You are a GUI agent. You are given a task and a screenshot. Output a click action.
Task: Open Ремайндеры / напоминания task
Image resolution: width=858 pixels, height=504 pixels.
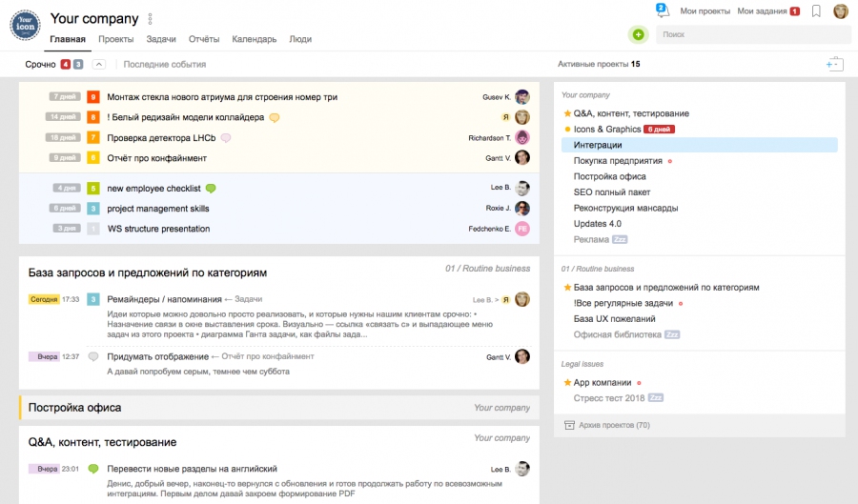(x=164, y=299)
